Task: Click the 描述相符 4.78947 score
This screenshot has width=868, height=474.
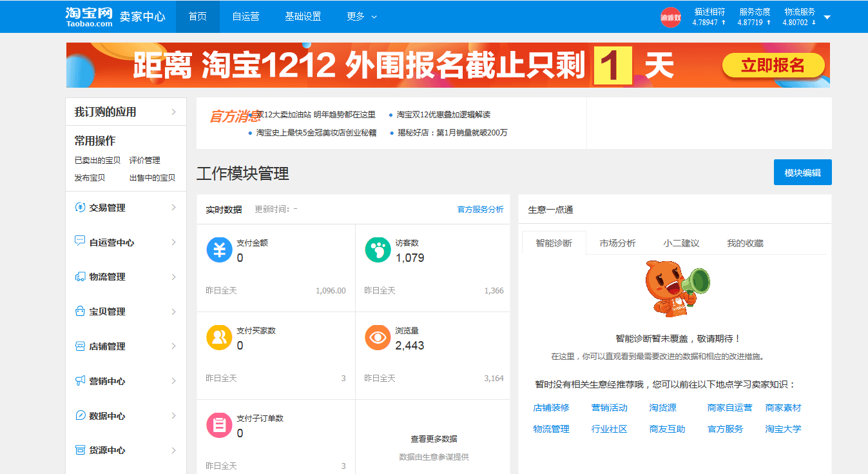Action: click(x=709, y=17)
